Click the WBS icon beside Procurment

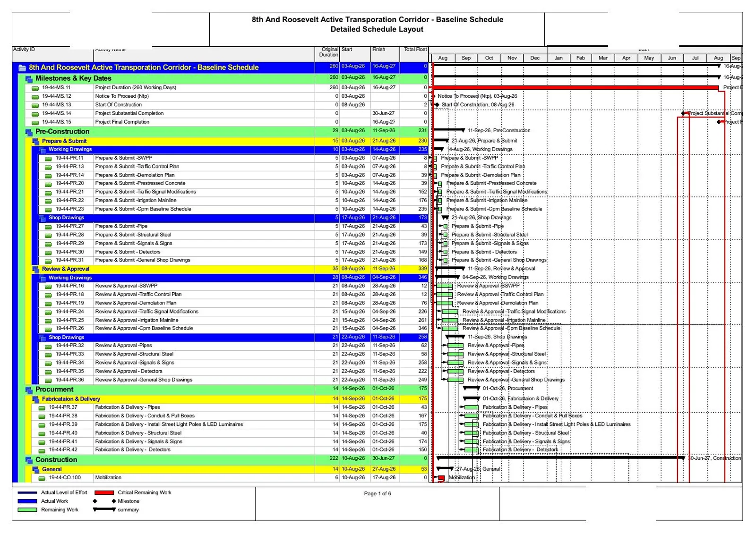click(29, 390)
